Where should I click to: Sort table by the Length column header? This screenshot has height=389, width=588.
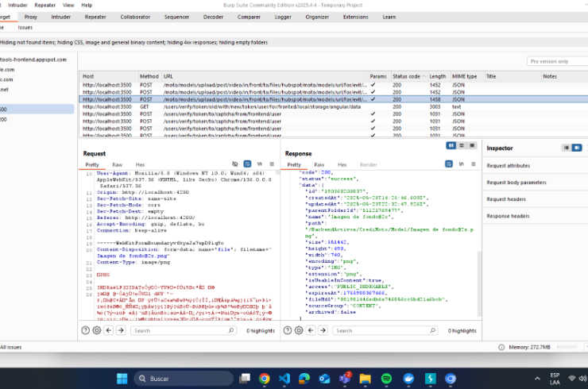coord(438,76)
